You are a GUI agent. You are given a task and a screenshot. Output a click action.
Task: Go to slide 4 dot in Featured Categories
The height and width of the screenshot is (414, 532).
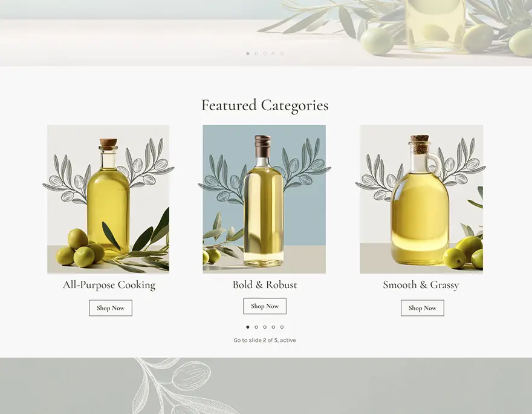pos(273,327)
